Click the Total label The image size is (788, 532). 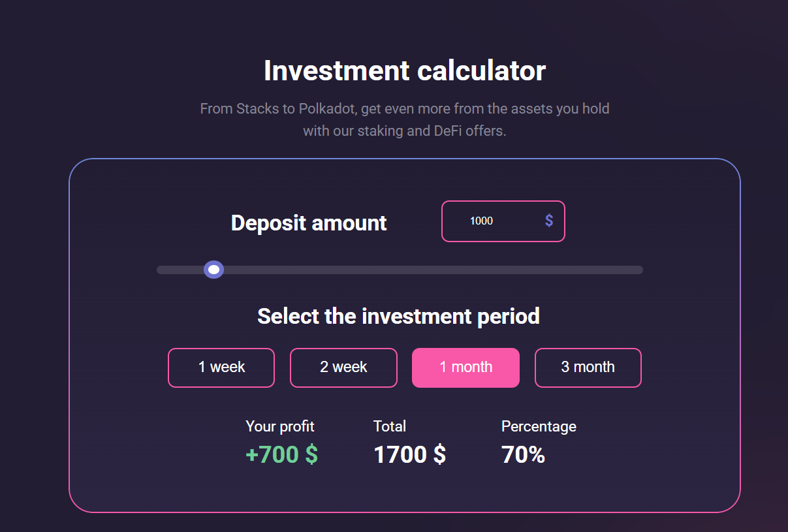[x=390, y=426]
